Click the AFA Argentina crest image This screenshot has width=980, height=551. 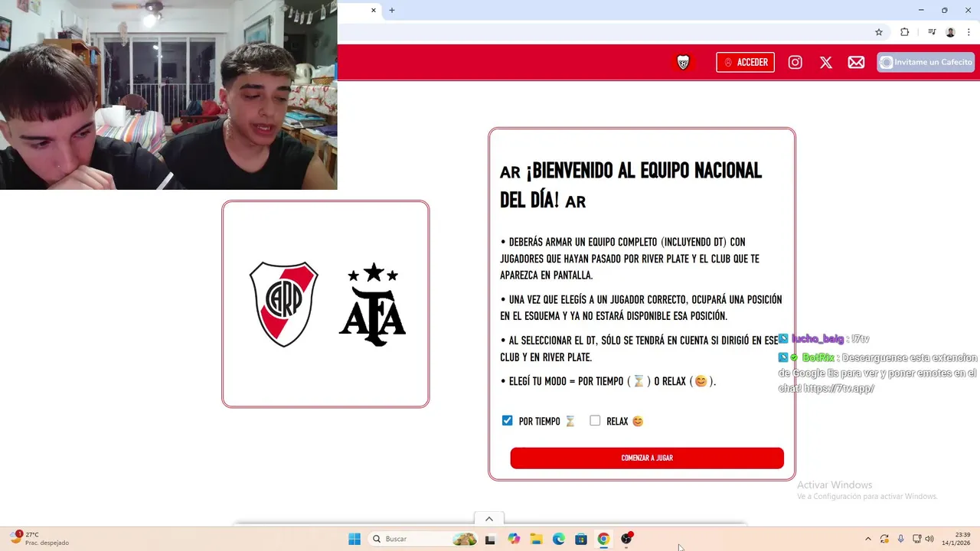coord(373,304)
